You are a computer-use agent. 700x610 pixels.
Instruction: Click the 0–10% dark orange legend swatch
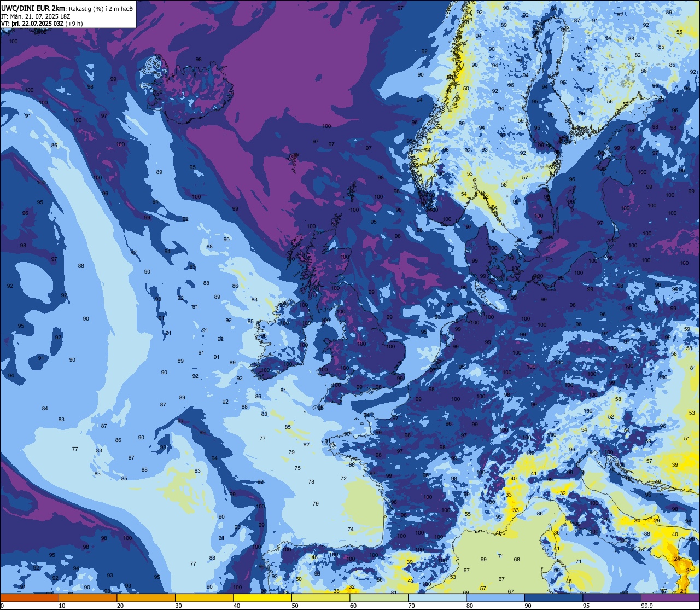[30, 597]
